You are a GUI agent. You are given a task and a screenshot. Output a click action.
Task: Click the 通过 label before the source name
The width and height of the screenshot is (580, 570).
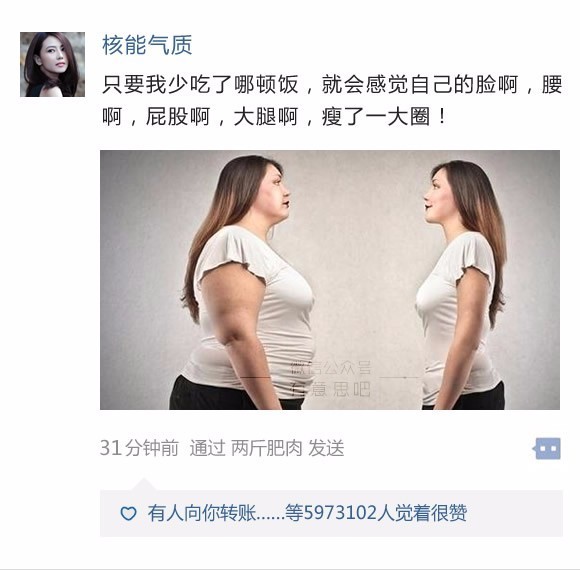click(207, 448)
